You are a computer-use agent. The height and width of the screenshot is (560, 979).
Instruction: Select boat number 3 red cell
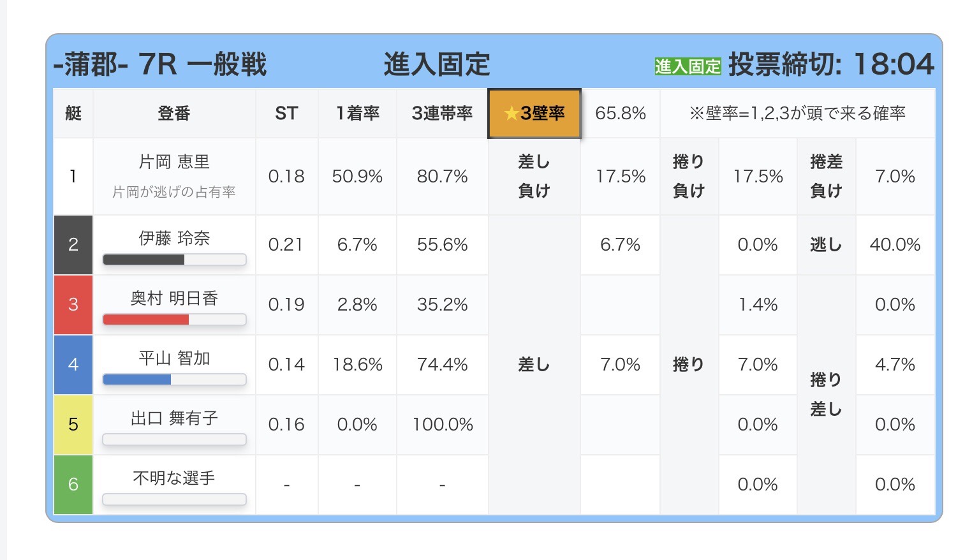73,305
